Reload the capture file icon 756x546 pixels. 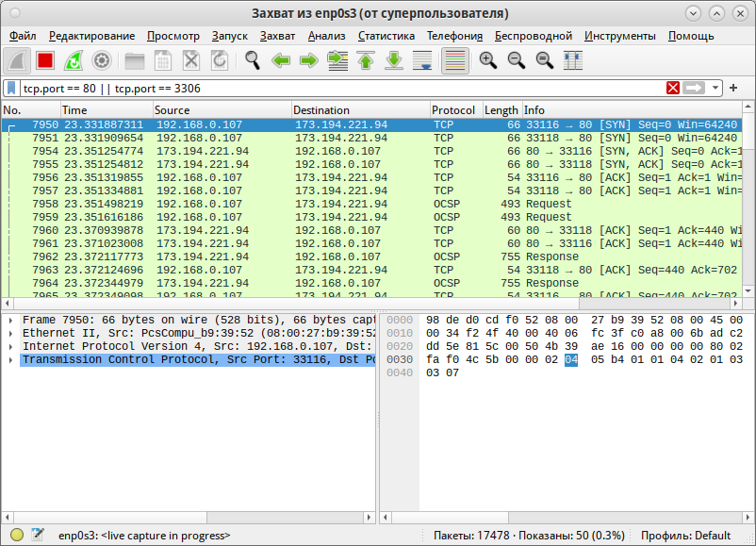coord(220,60)
